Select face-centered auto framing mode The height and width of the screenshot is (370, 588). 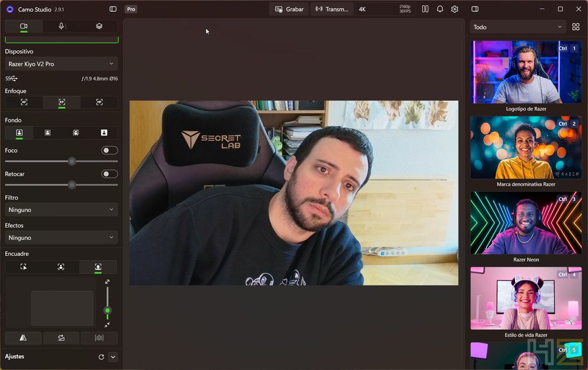61,267
